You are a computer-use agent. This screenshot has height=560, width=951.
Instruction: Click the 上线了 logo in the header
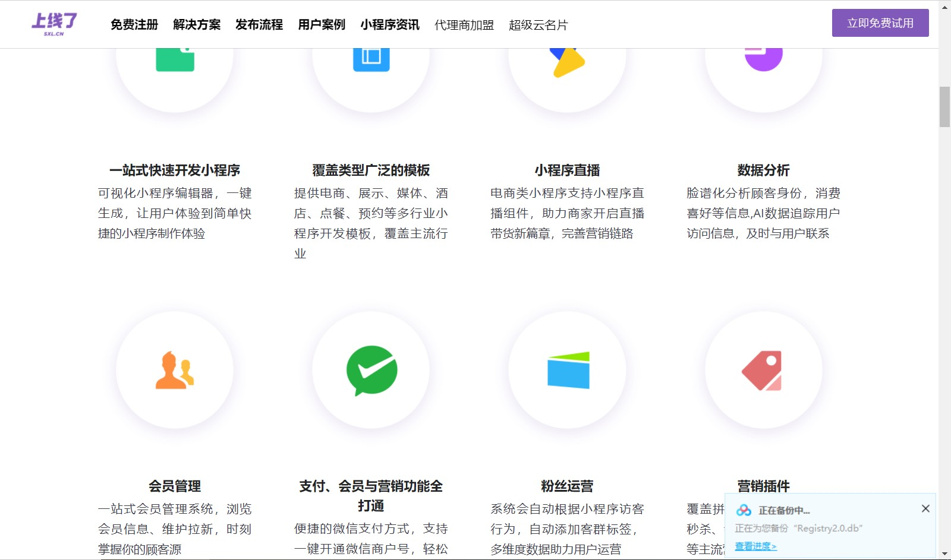(53, 24)
